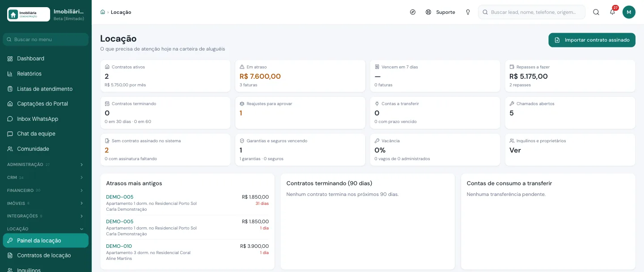Click R$ 3.900,00 amount for Aline Martins

point(254,246)
